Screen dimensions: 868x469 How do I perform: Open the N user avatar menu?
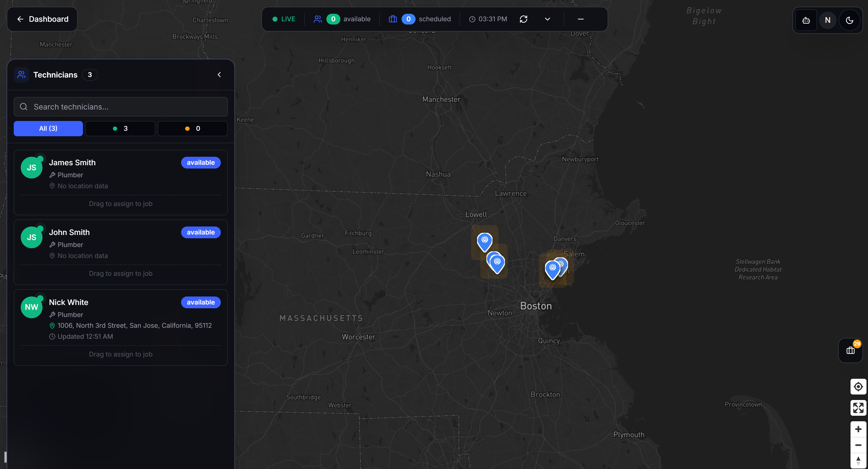click(x=828, y=20)
